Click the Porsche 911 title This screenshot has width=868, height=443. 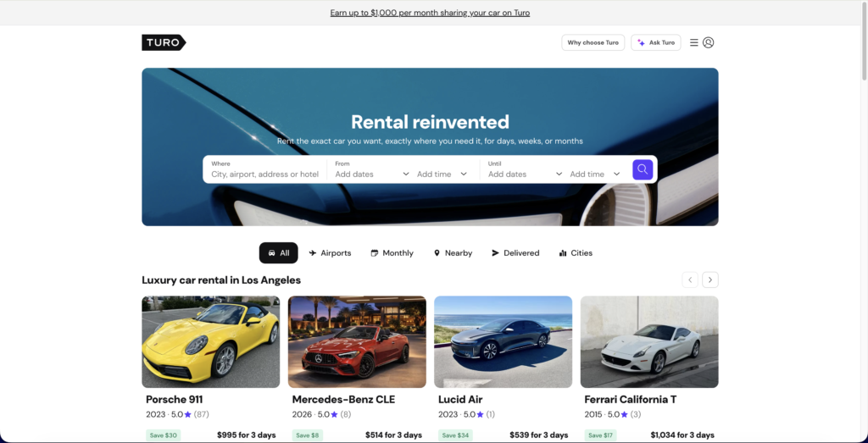point(175,399)
